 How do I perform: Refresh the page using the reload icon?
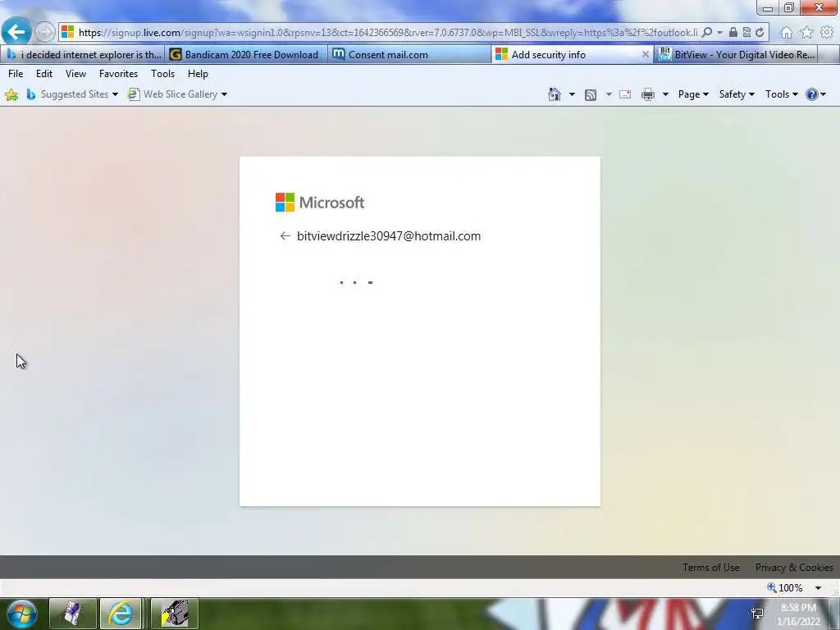tap(760, 33)
